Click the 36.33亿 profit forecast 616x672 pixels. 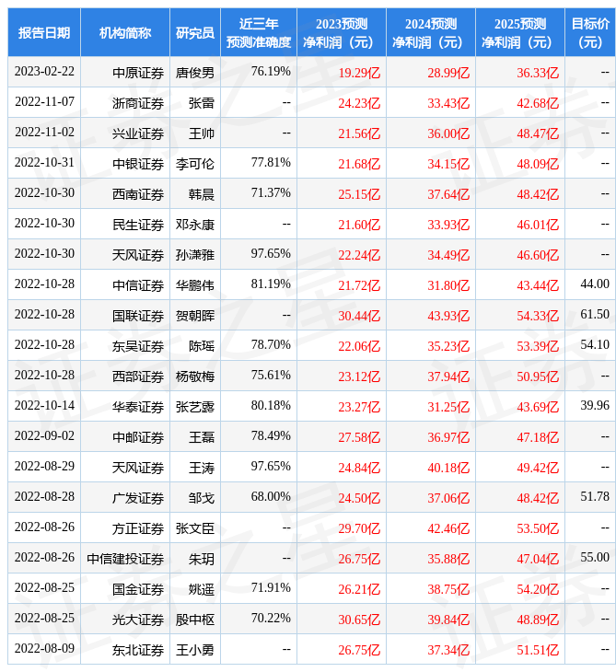point(538,73)
